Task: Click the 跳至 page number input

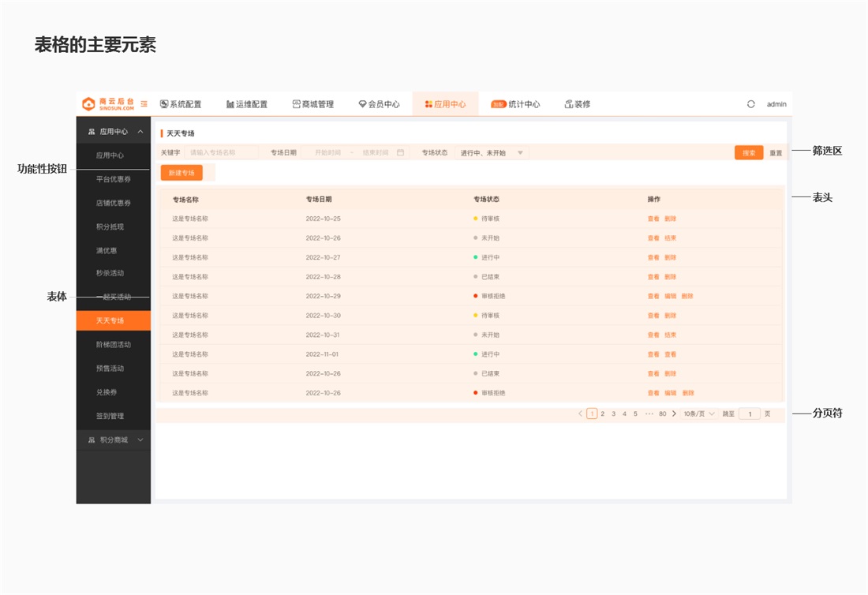Action: (x=750, y=414)
